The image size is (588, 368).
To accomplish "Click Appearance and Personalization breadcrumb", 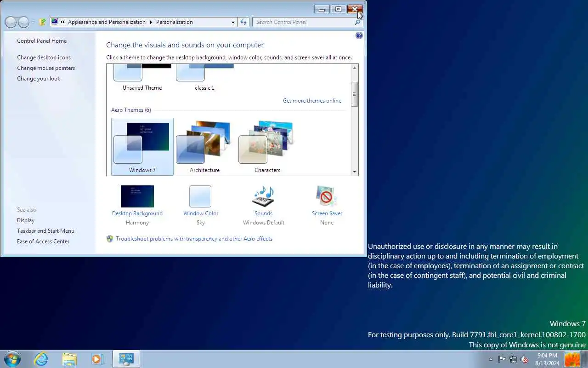I will [107, 22].
